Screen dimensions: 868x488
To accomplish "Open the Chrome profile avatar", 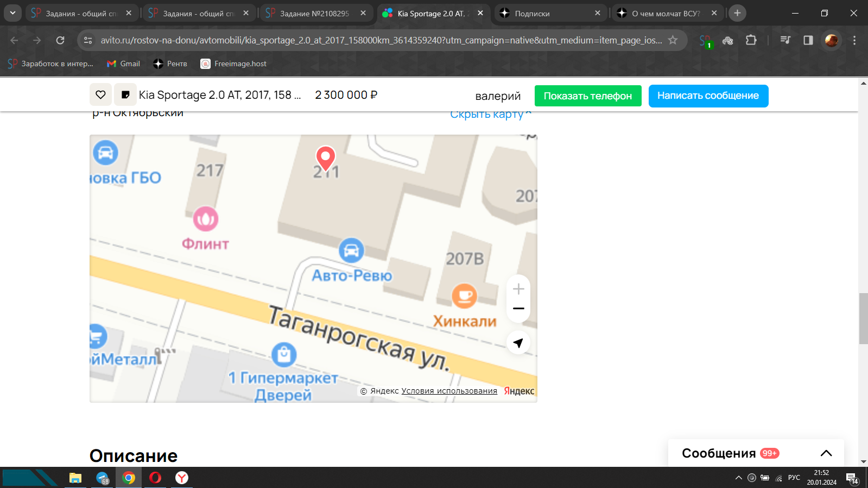I will click(x=831, y=40).
